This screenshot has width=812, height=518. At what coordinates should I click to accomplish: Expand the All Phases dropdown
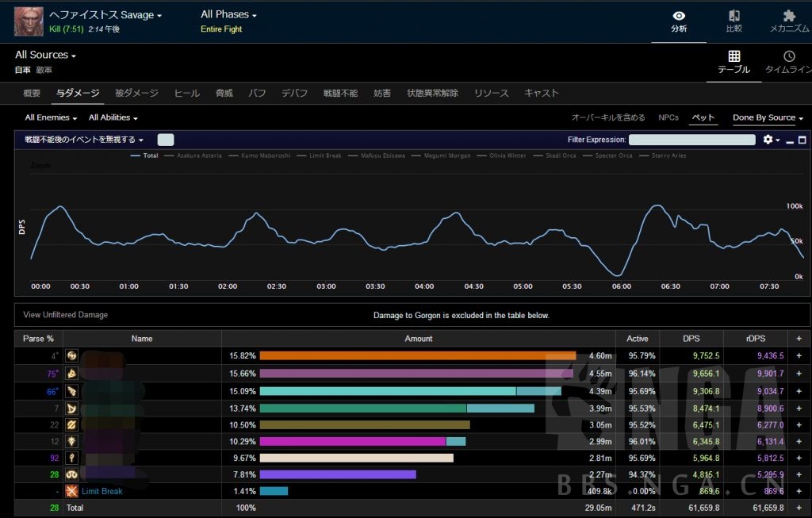[x=228, y=14]
